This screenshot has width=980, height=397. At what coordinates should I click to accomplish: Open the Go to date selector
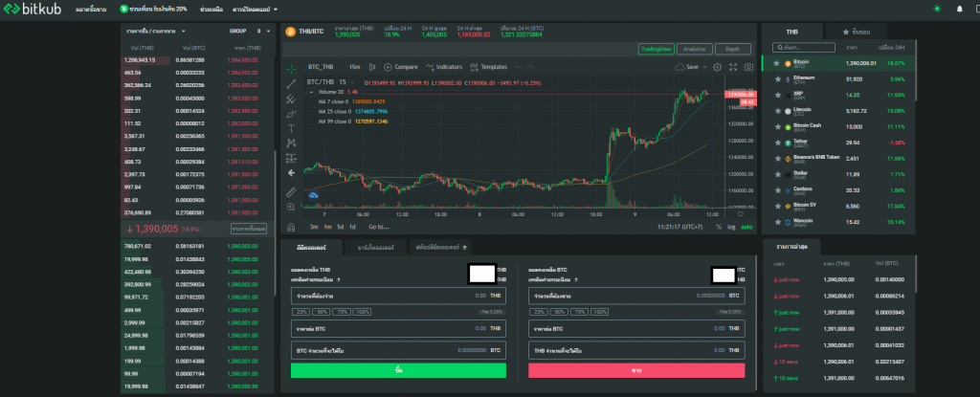(x=378, y=227)
